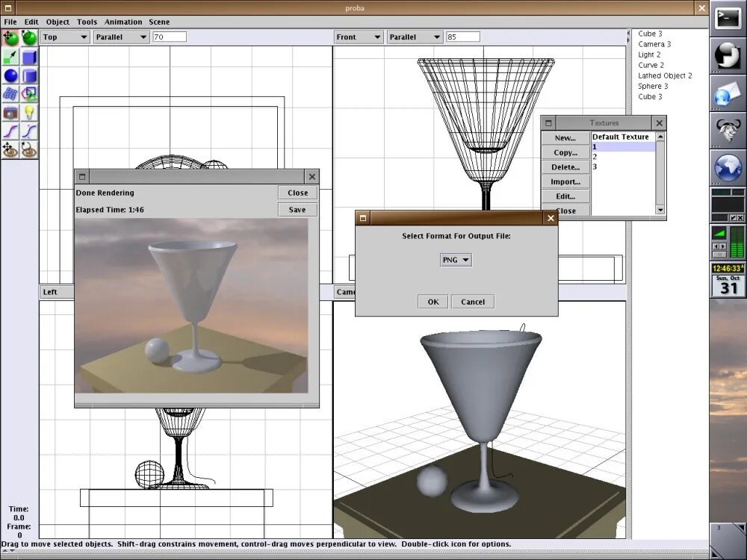Select Light 2 in the object list
Viewport: 747px width, 560px height.
[x=649, y=55]
